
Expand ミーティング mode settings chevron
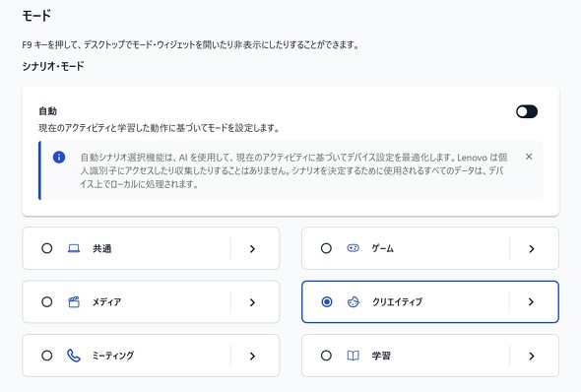tap(252, 357)
